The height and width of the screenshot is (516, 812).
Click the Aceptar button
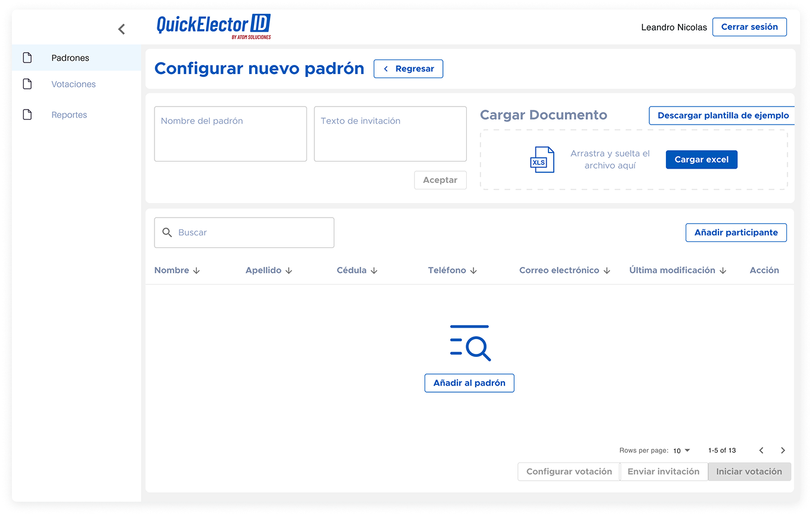coord(440,180)
